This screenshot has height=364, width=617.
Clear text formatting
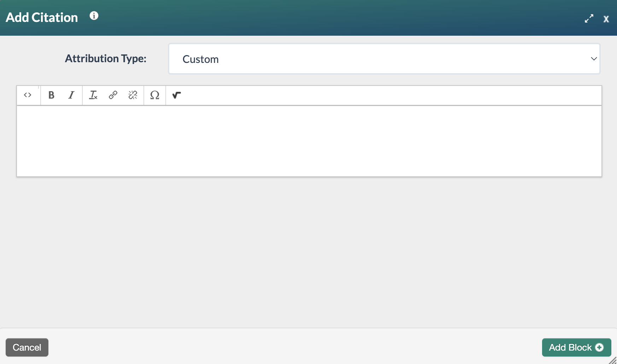click(x=93, y=95)
